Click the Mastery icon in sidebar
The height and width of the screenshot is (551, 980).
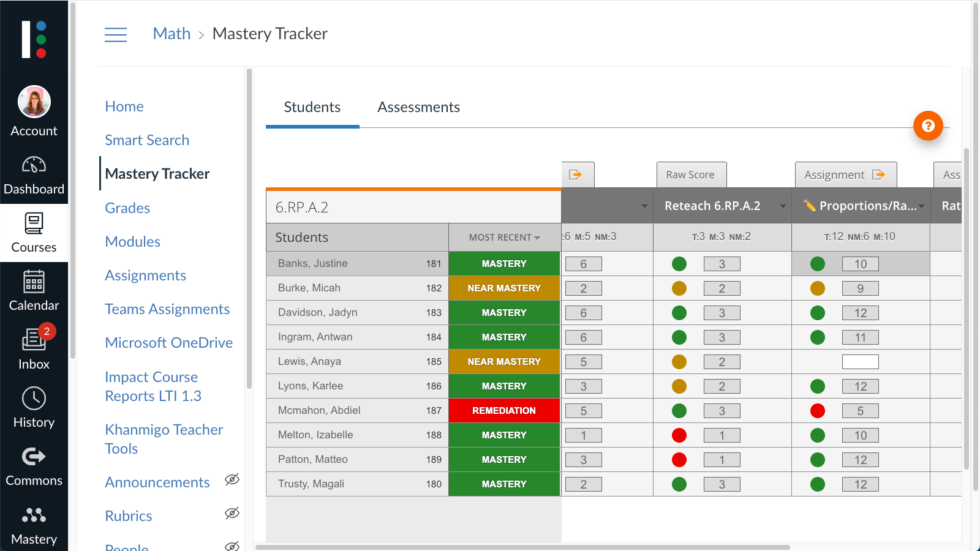[34, 515]
